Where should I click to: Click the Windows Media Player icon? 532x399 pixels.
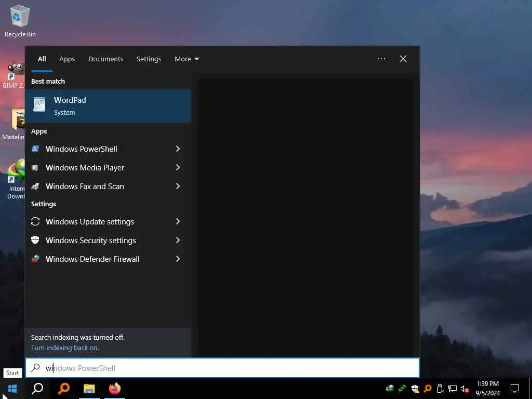pyautogui.click(x=35, y=167)
